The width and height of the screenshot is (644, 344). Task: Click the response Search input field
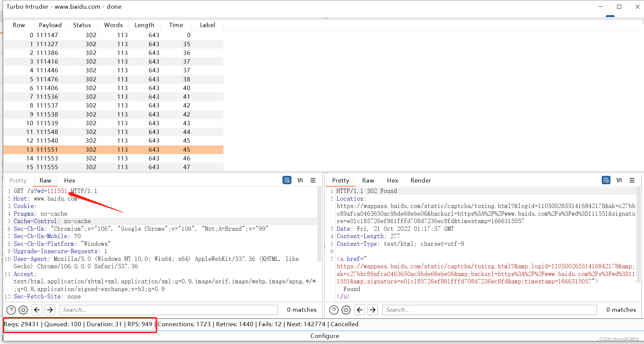pos(490,310)
